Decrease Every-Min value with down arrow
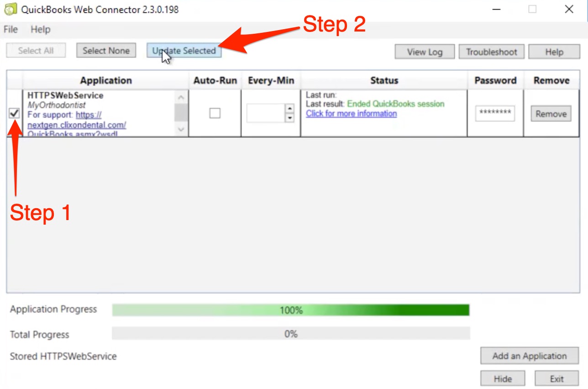Screen dimensions: 588x389 coord(289,118)
